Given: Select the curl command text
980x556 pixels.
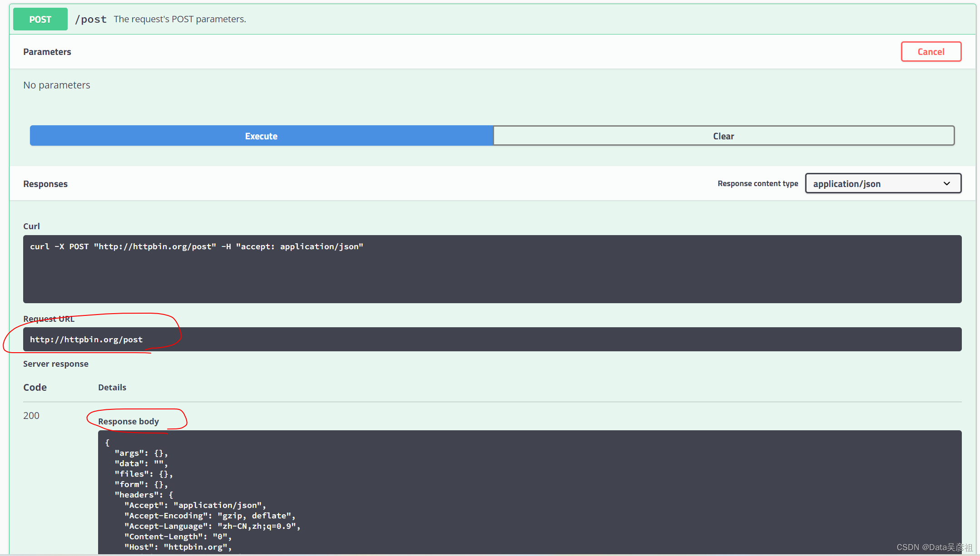Looking at the screenshot, I should (197, 246).
